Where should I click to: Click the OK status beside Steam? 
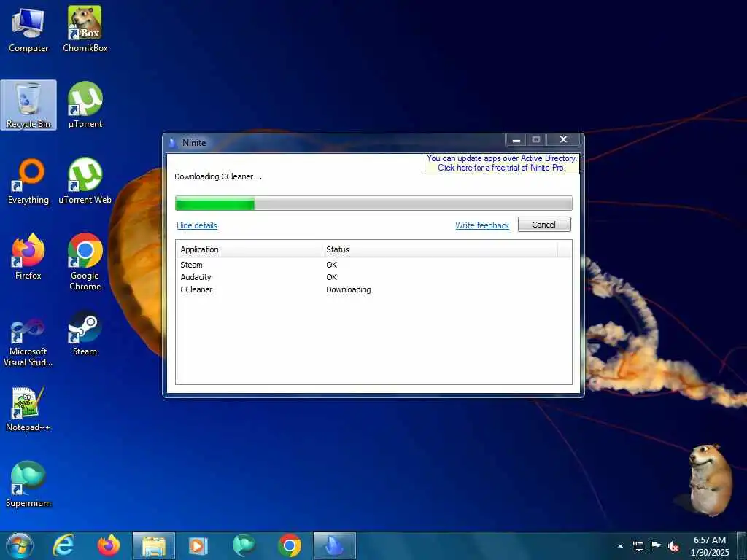(332, 265)
